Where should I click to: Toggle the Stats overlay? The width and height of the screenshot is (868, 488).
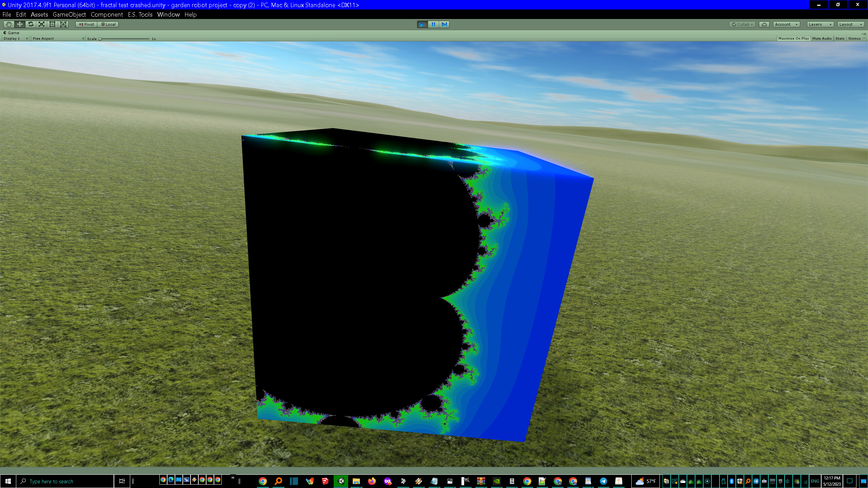[x=840, y=38]
